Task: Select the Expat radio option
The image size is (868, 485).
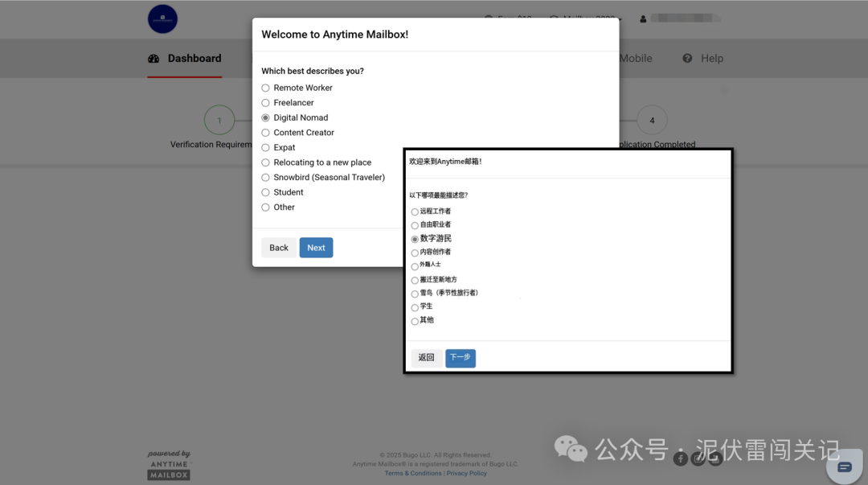Action: (266, 147)
